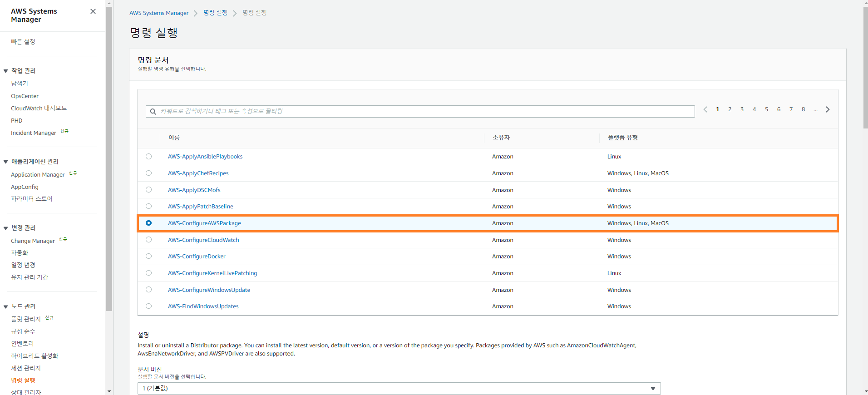Image resolution: width=868 pixels, height=395 pixels.
Task: Open CloudWatch 대시보드 in sidebar
Action: tap(39, 108)
